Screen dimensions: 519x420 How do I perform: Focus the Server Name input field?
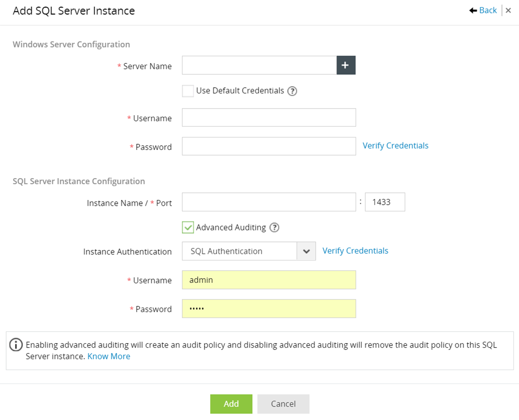[x=259, y=65]
